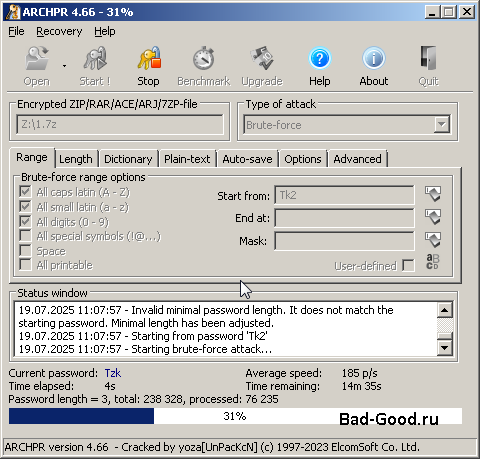Open the Recovery menu
The image size is (480, 459).
[x=59, y=31]
